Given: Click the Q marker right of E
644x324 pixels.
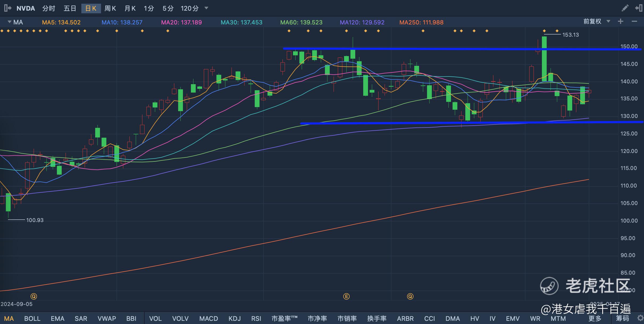Looking at the screenshot, I should [410, 296].
